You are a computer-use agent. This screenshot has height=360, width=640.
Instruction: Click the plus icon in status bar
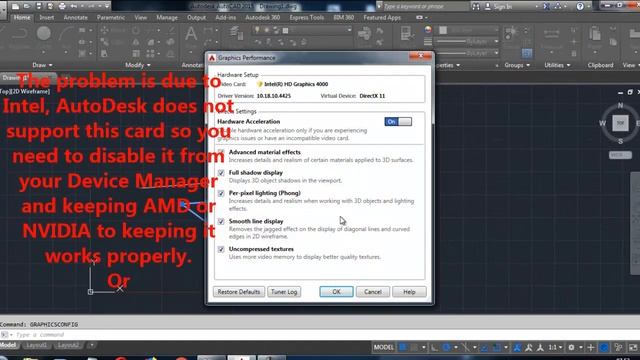click(x=591, y=347)
